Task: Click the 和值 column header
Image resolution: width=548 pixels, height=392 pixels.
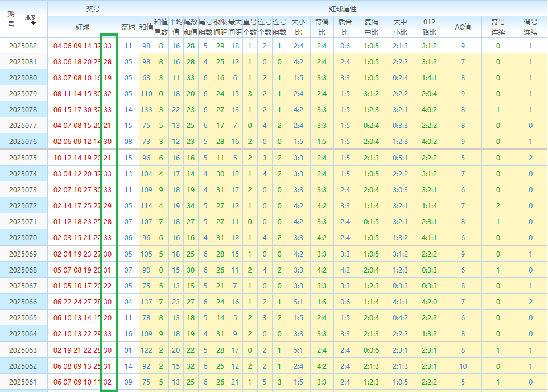Action: [x=146, y=27]
